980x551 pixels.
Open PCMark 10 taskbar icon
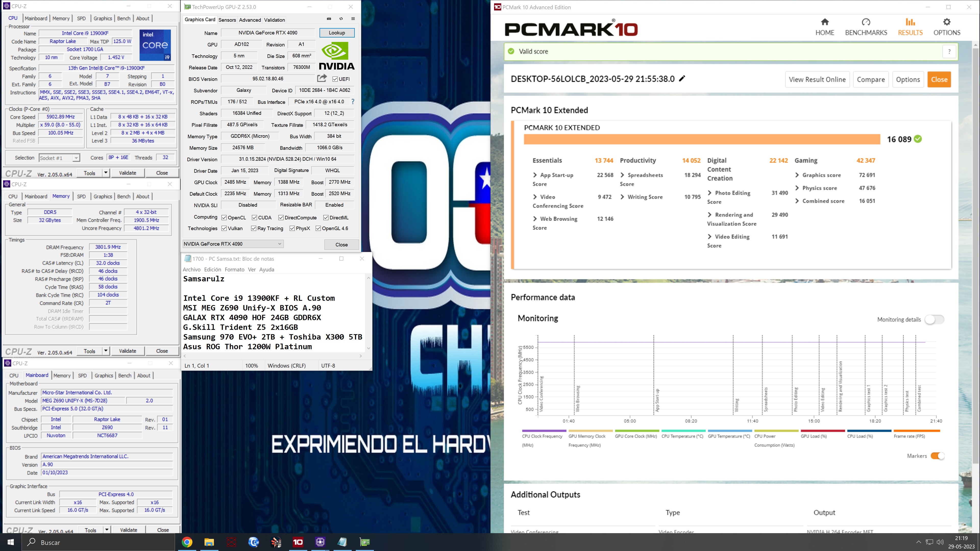click(298, 542)
